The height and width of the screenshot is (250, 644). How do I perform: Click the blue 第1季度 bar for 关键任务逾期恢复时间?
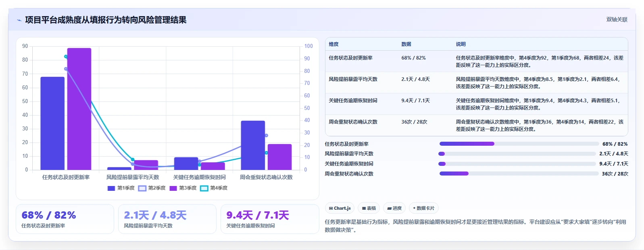click(x=186, y=163)
